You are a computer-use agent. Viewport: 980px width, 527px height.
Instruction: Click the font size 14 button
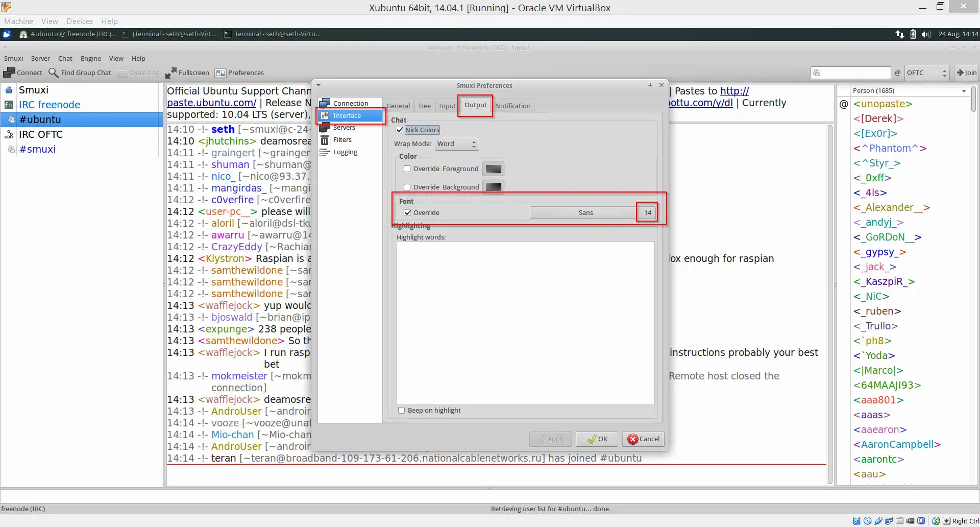648,213
